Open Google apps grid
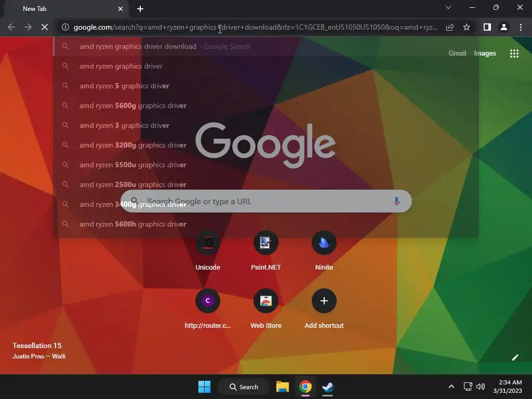This screenshot has height=399, width=532. (514, 54)
